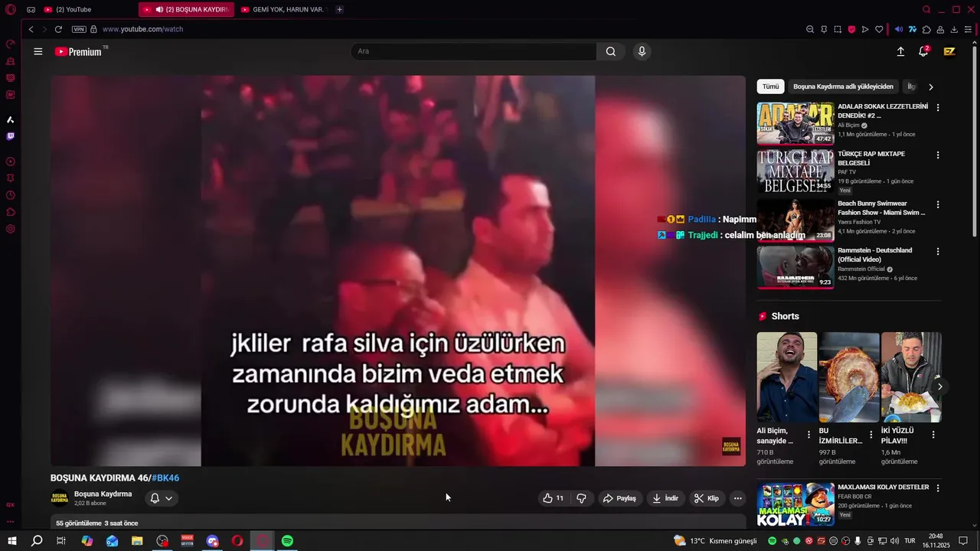This screenshot has width=980, height=551.
Task: Open subscription notification bell dropdown
Action: (161, 498)
